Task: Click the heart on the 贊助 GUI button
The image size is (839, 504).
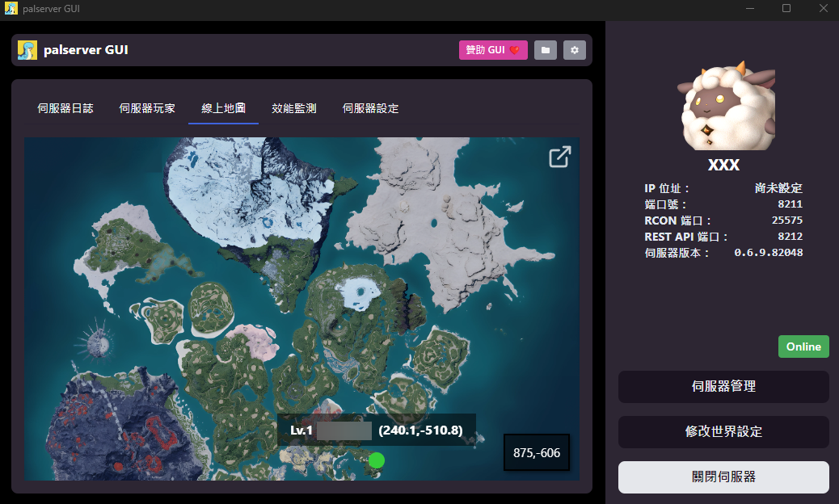Action: pyautogui.click(x=514, y=50)
